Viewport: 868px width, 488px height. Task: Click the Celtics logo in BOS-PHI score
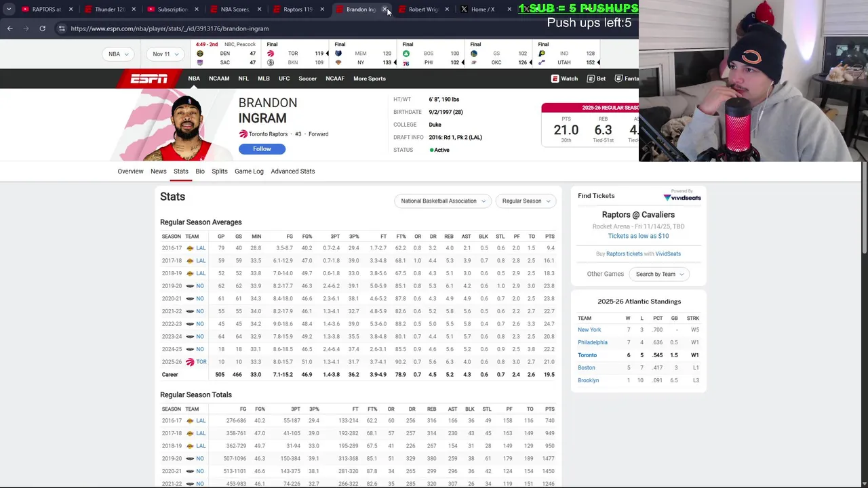point(406,54)
